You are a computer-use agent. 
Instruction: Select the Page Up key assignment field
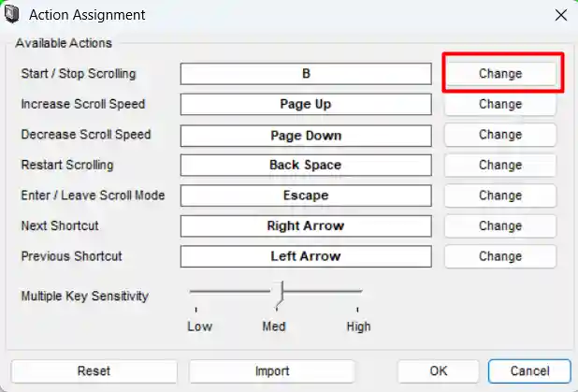306,105
